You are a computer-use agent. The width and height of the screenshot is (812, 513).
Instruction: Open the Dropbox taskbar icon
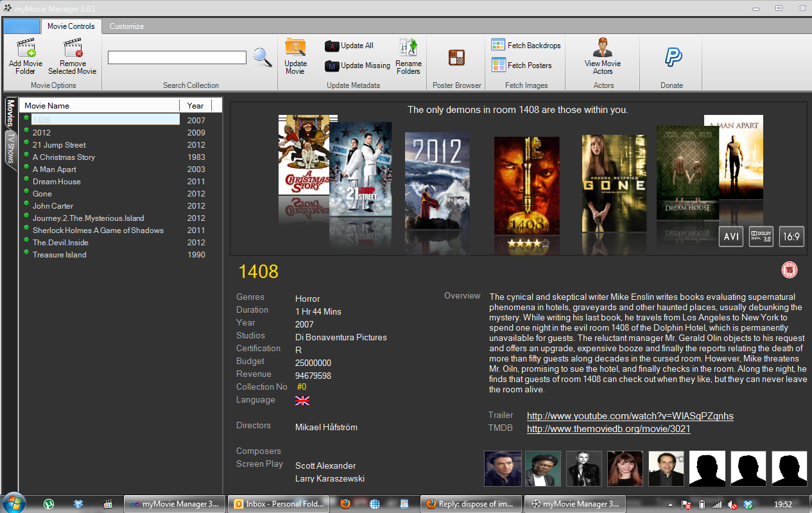tap(78, 504)
